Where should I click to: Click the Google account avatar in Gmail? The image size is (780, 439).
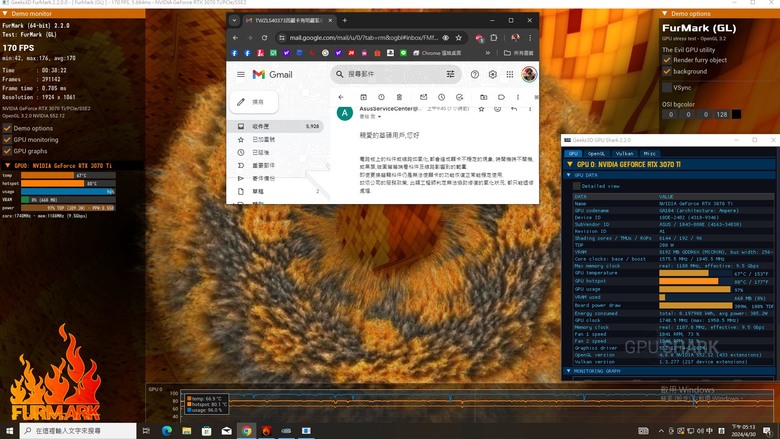[x=529, y=75]
